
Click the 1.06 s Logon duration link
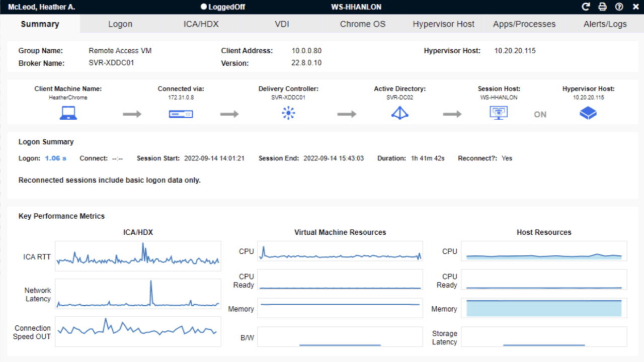pos(54,158)
